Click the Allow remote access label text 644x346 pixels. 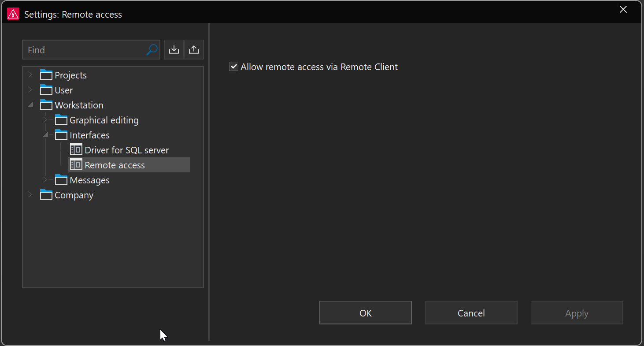[x=319, y=67]
